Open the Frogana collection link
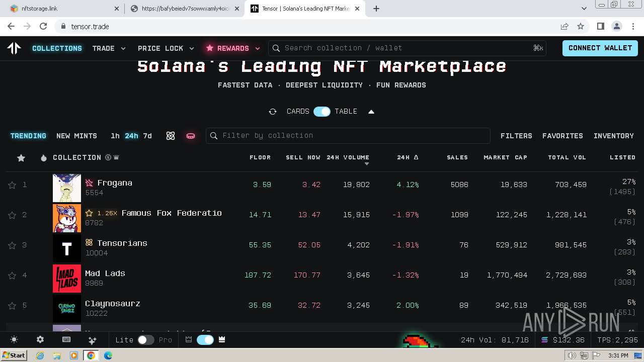The height and width of the screenshot is (362, 644). [115, 183]
